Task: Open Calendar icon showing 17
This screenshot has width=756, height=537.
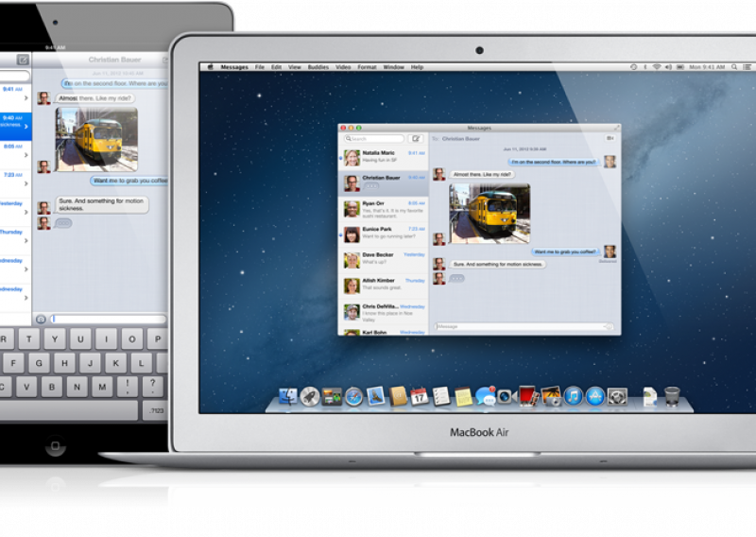Action: [x=420, y=396]
